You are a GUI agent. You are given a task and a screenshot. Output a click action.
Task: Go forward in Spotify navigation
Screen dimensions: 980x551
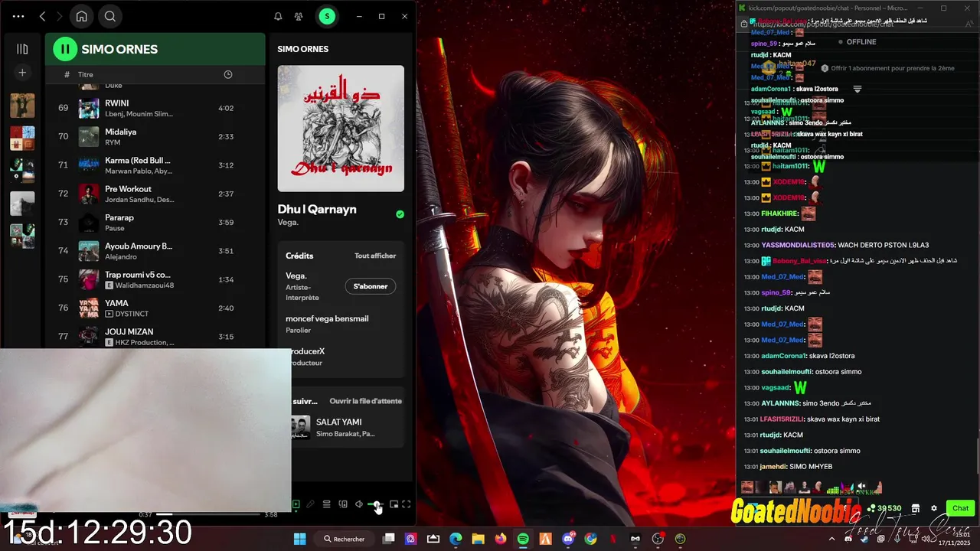pyautogui.click(x=60, y=16)
